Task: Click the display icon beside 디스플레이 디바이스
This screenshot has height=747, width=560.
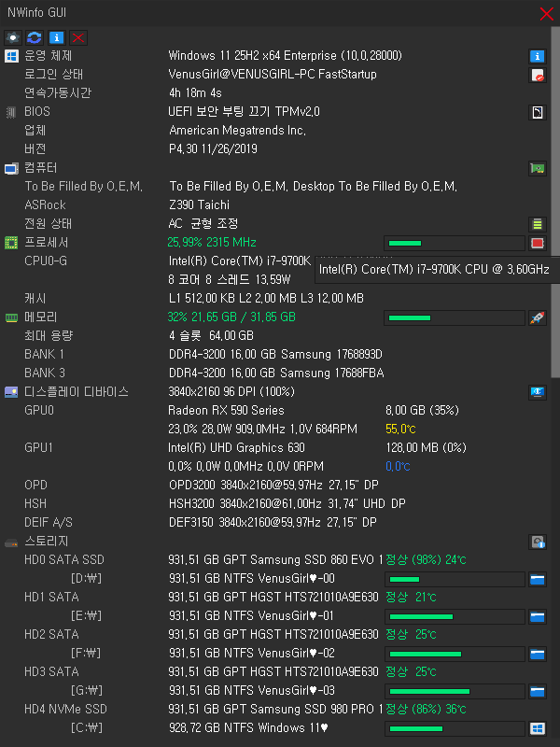Action: point(11,392)
